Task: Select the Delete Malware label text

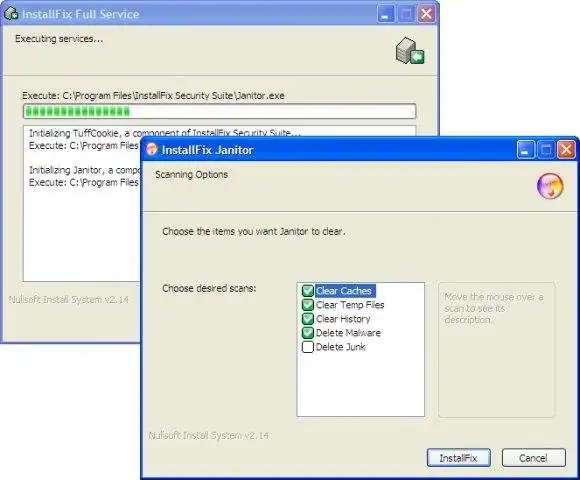Action: point(348,333)
